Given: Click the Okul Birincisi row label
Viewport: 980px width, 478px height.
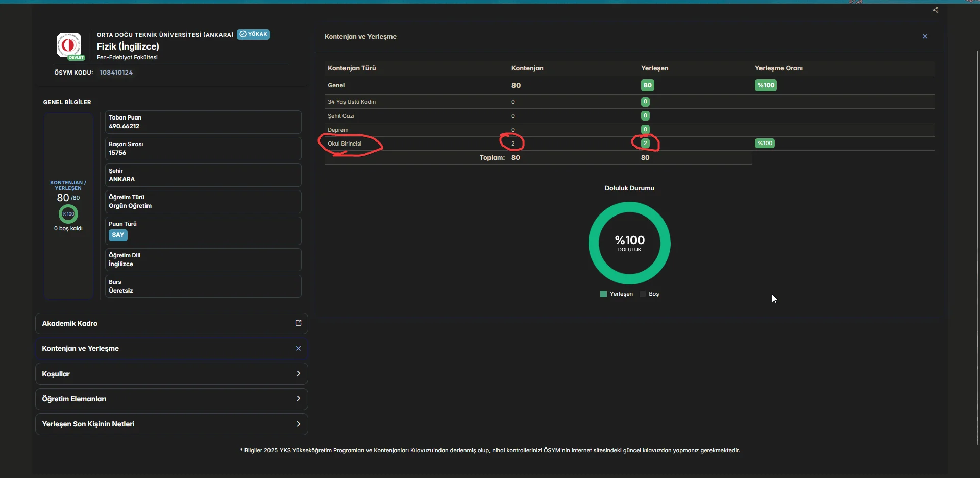Looking at the screenshot, I should coord(345,144).
